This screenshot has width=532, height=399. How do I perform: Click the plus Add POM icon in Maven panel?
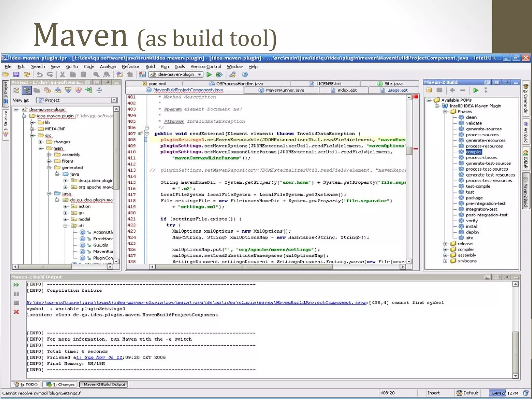pos(452,90)
